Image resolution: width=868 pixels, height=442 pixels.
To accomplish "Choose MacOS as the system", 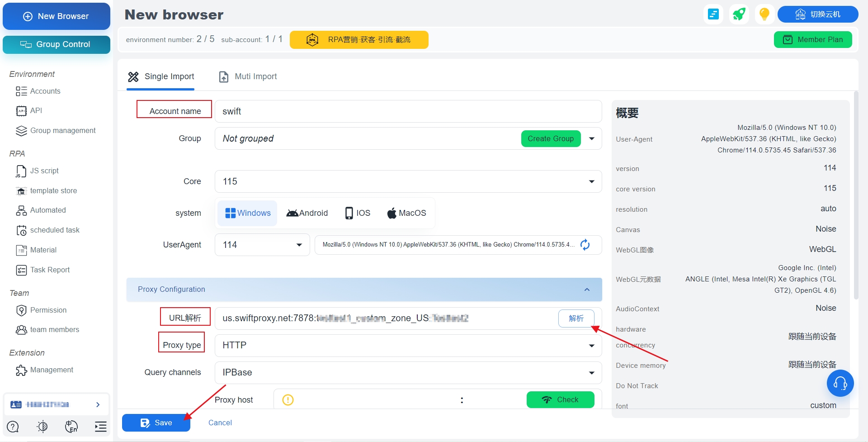I will coord(406,213).
